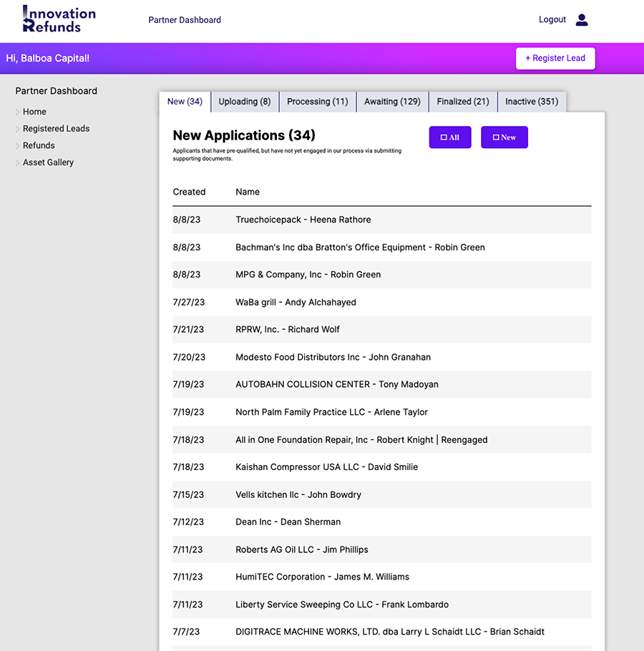Click the Innovation Refunds logo
The width and height of the screenshot is (644, 651).
(59, 20)
